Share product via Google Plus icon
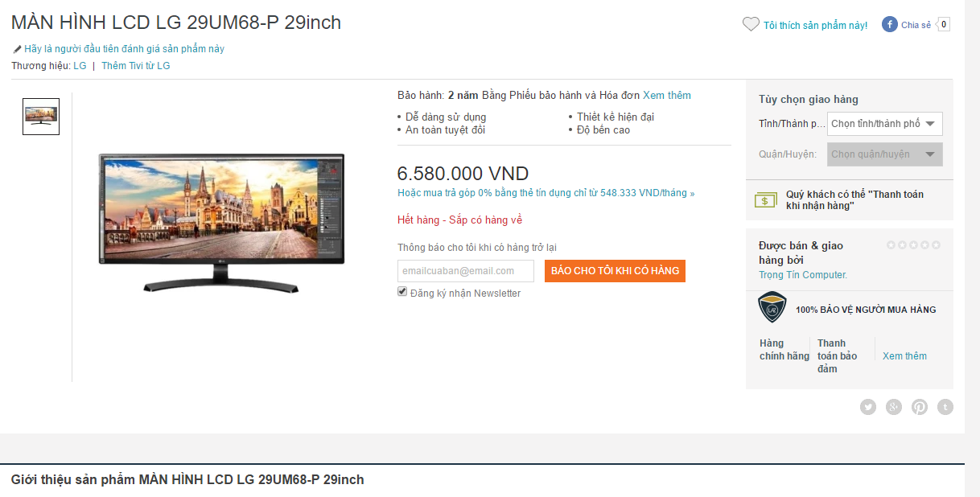The height and width of the screenshot is (497, 980). [x=894, y=407]
